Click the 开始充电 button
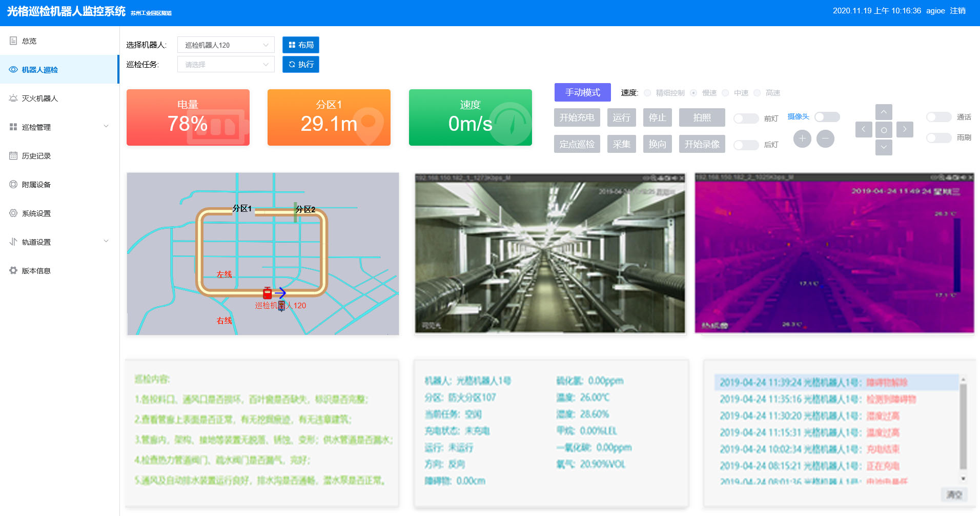The image size is (980, 516). pos(577,117)
